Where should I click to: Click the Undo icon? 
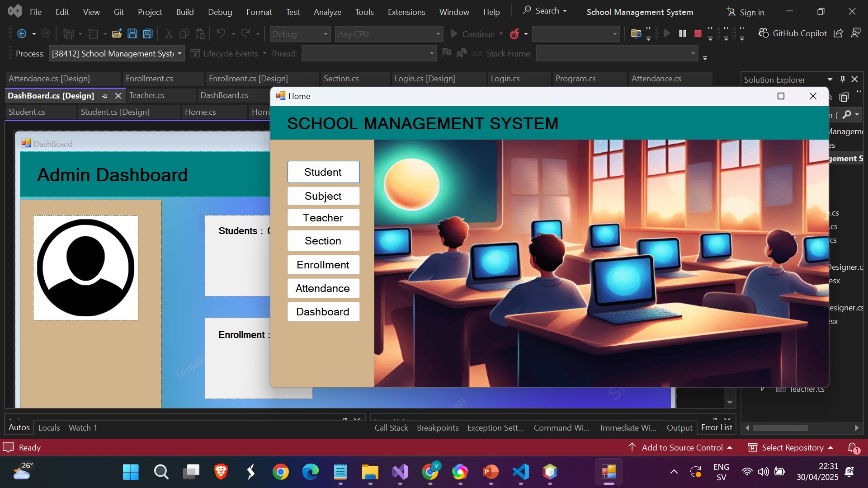[221, 33]
